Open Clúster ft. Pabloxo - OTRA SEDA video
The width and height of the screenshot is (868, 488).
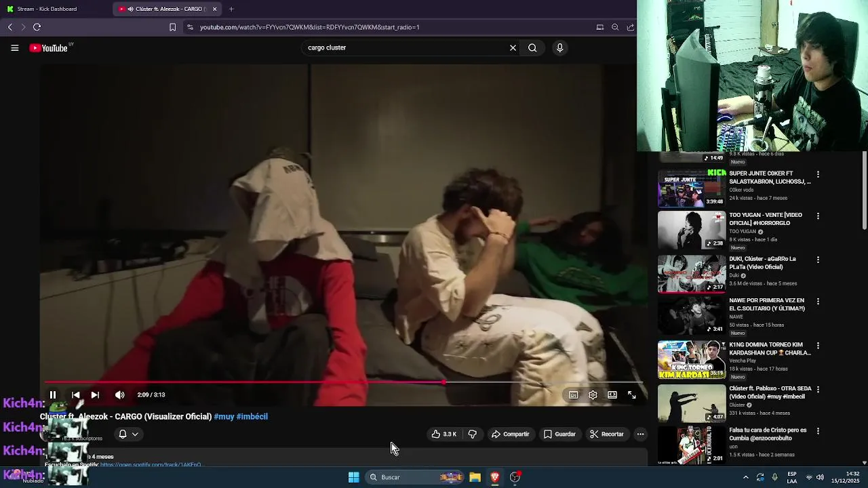(x=692, y=403)
